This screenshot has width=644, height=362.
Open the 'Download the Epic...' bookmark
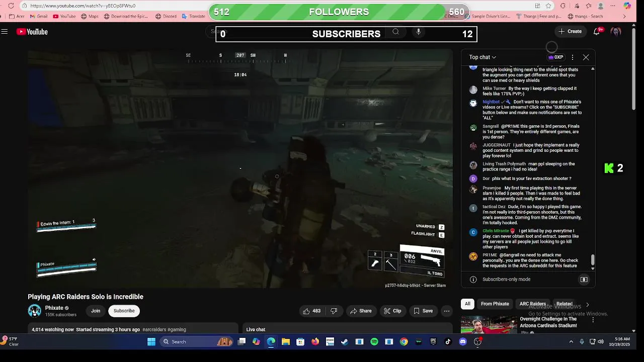126,17
